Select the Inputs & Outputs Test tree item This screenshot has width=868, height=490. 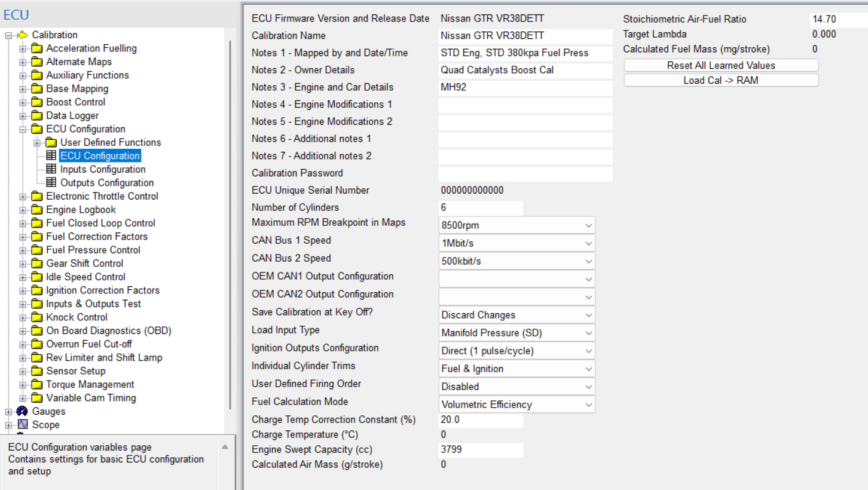coord(94,304)
